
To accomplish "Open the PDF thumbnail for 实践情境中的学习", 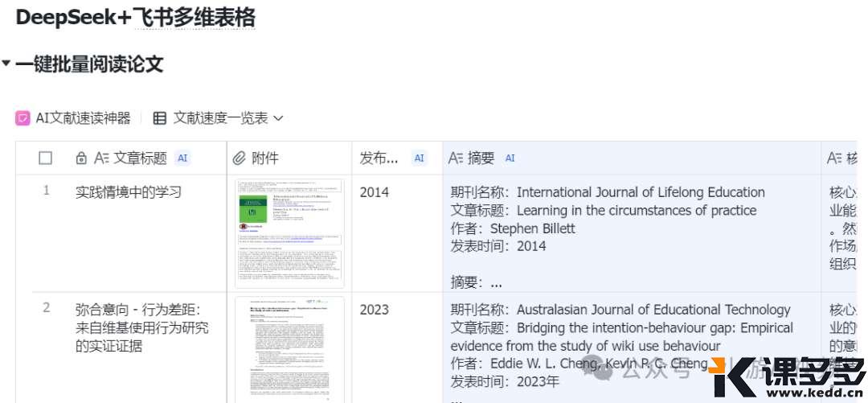I will (x=289, y=232).
